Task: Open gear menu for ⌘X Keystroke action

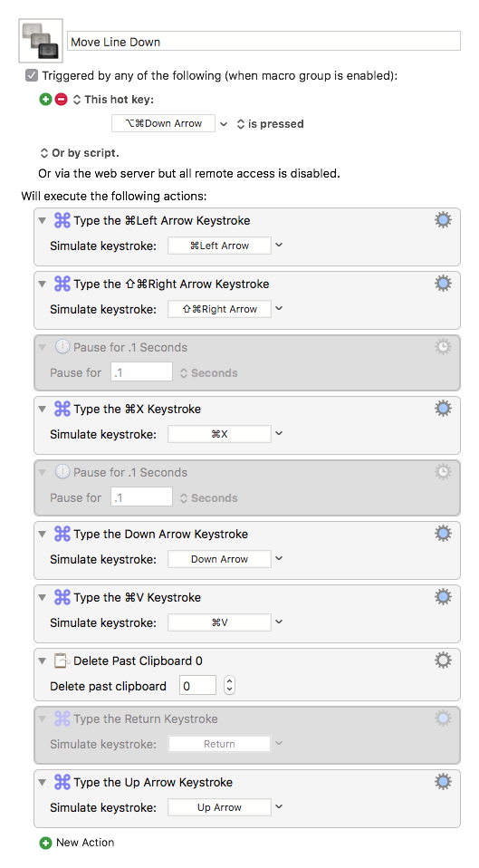Action: pos(443,409)
